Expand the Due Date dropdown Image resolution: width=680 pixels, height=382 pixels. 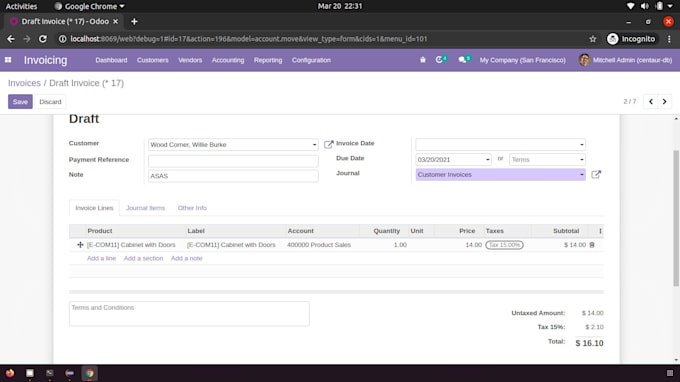487,160
